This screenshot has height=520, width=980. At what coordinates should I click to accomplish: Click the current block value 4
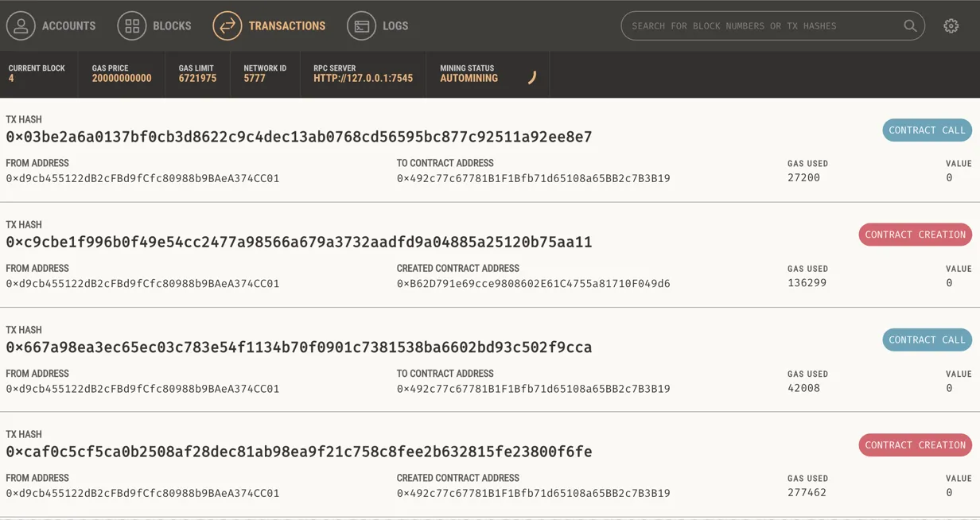click(11, 78)
